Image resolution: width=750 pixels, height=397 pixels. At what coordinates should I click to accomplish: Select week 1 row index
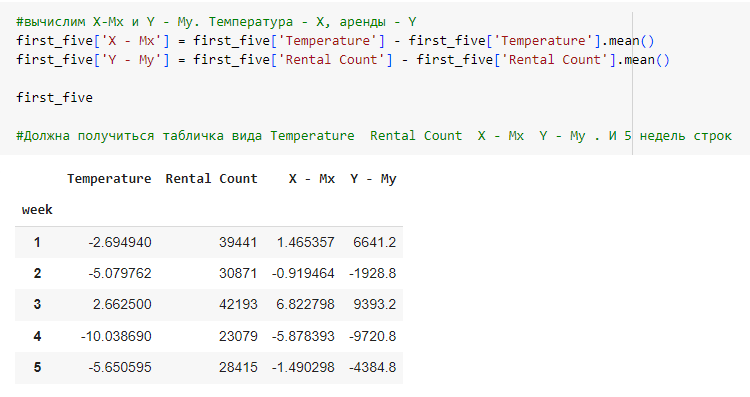point(37,243)
